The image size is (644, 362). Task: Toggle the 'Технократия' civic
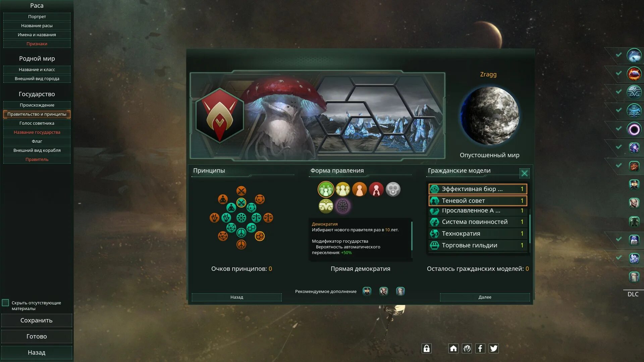478,234
